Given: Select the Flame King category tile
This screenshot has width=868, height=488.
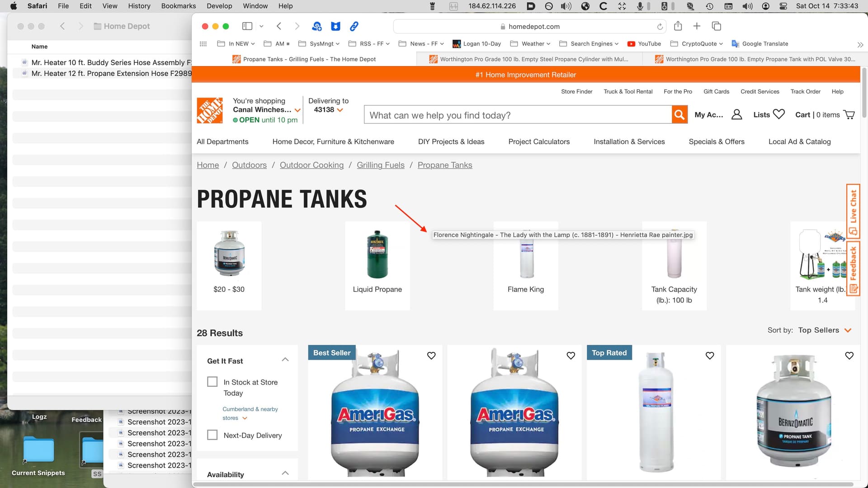Looking at the screenshot, I should click(x=525, y=266).
